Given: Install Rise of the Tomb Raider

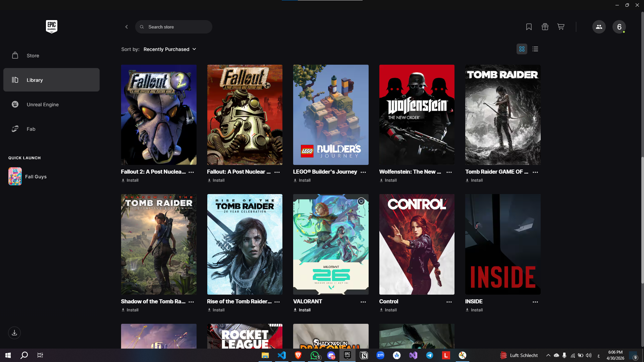Looking at the screenshot, I should [x=216, y=310].
